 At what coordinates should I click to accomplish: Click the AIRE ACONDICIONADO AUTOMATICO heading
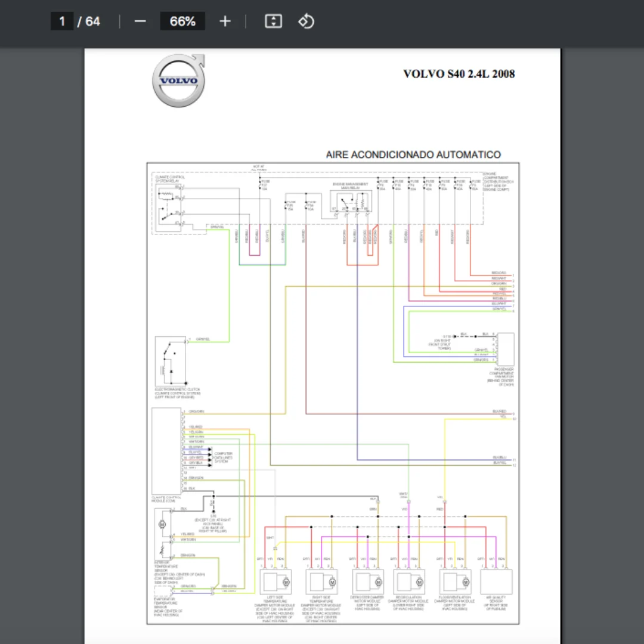tap(413, 155)
